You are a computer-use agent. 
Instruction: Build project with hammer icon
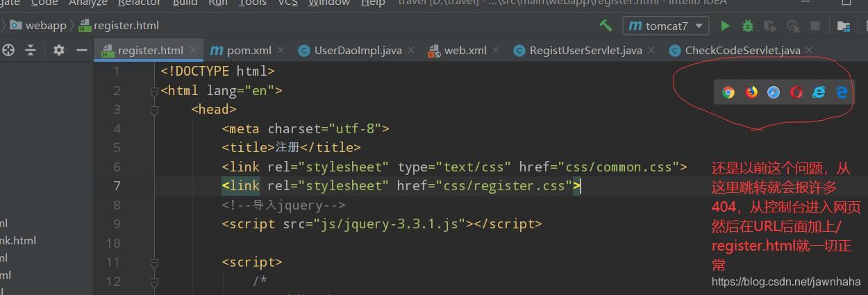tap(606, 26)
